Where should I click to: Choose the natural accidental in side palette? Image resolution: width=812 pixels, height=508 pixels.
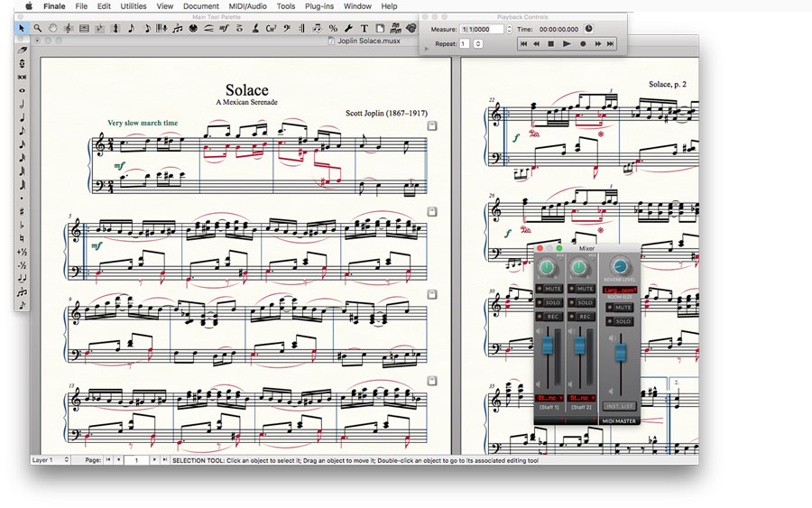[x=22, y=238]
